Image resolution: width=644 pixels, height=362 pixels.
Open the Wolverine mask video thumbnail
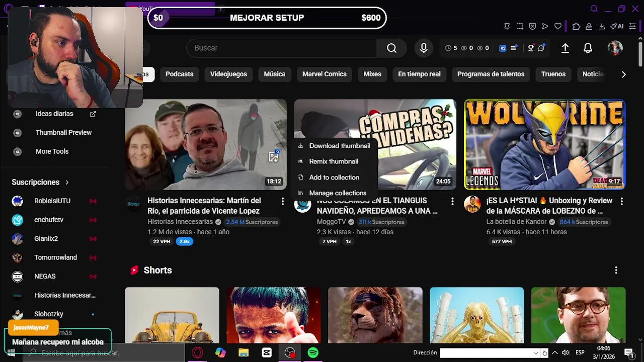pos(545,144)
